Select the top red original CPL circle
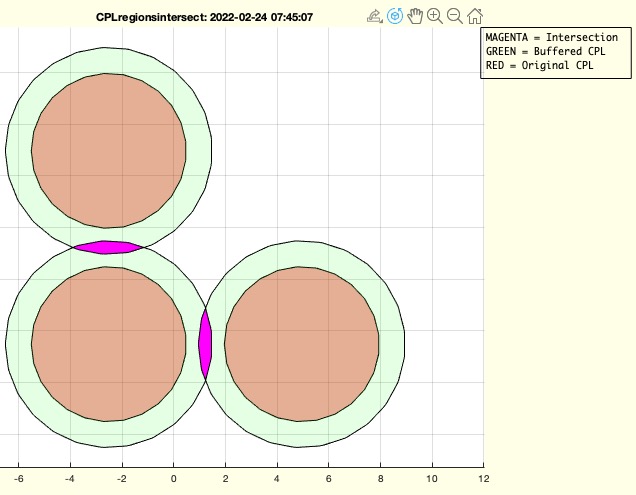 click(109, 151)
